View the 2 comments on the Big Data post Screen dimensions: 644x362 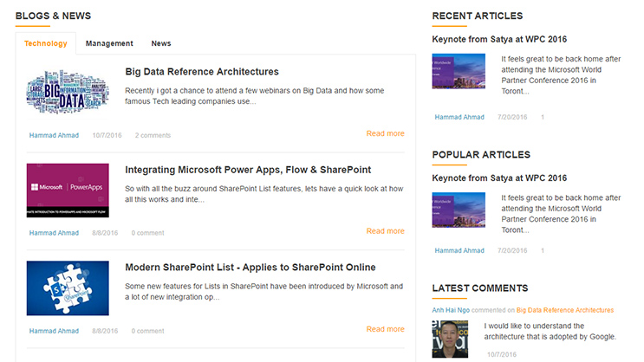(153, 135)
